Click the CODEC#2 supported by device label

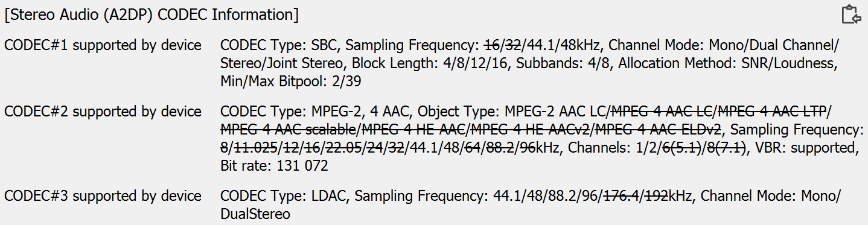103,112
